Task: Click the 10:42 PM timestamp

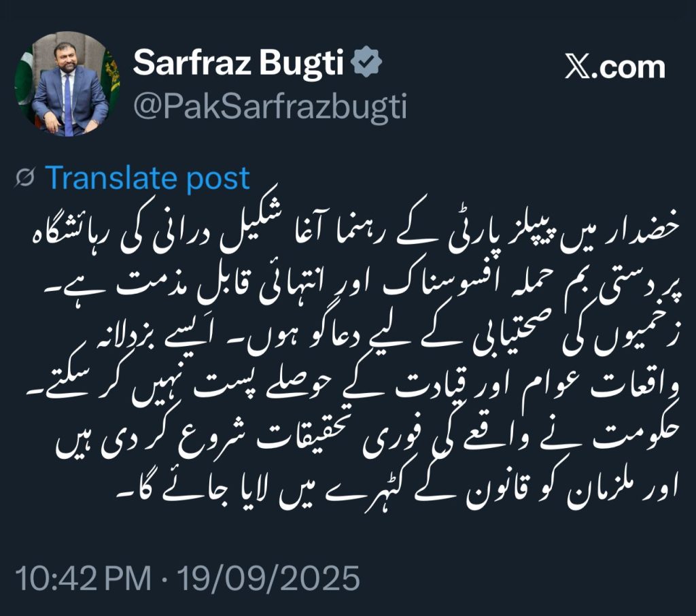Action: tap(84, 578)
